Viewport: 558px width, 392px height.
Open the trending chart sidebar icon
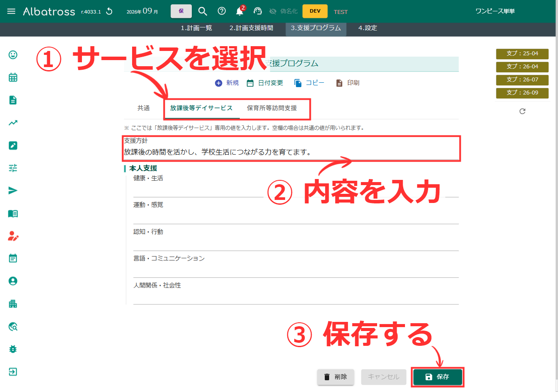[x=13, y=123]
